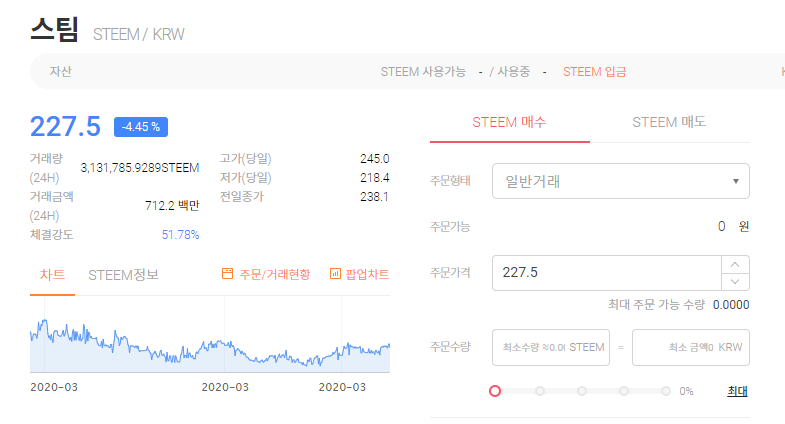Set quantity slider to 100% point

[x=665, y=391]
